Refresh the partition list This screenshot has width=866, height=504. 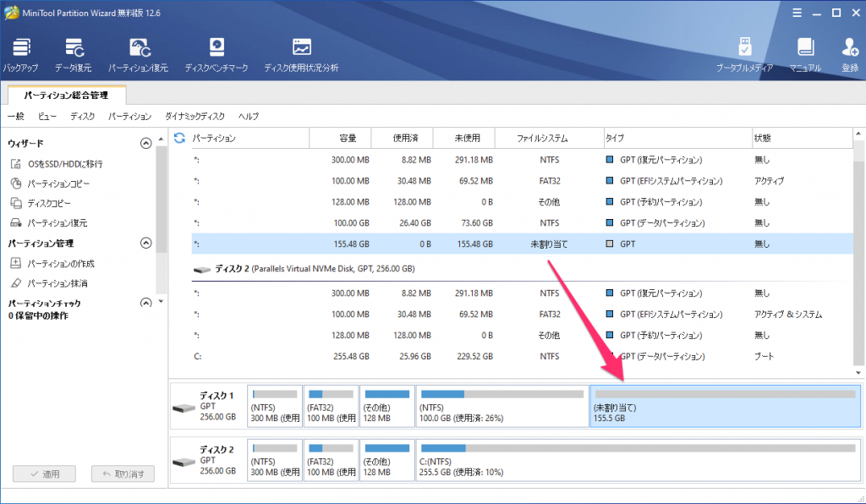(179, 138)
